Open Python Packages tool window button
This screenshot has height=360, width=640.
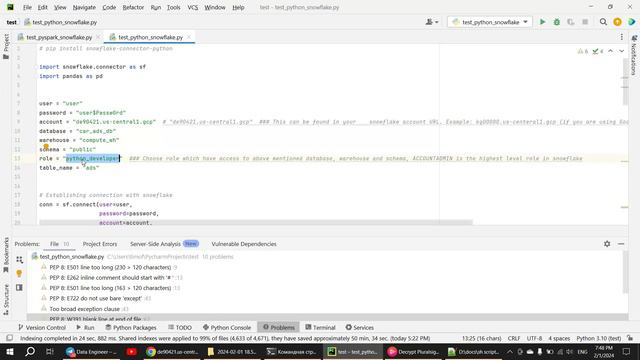click(131, 327)
